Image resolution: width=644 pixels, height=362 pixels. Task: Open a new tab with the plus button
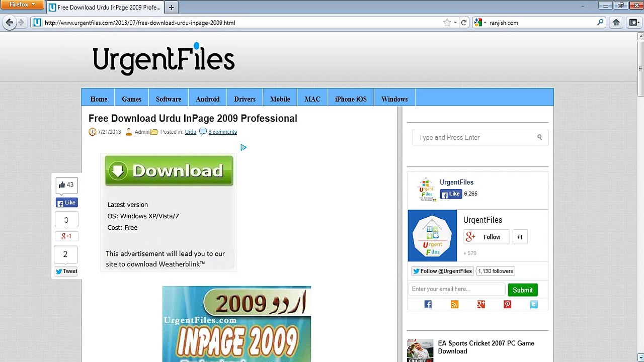pos(171,8)
